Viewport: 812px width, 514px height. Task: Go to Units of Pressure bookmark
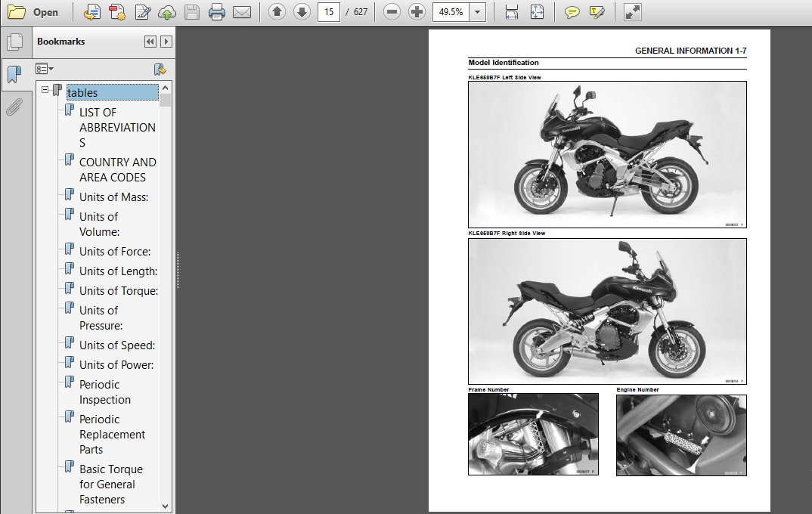(x=101, y=317)
